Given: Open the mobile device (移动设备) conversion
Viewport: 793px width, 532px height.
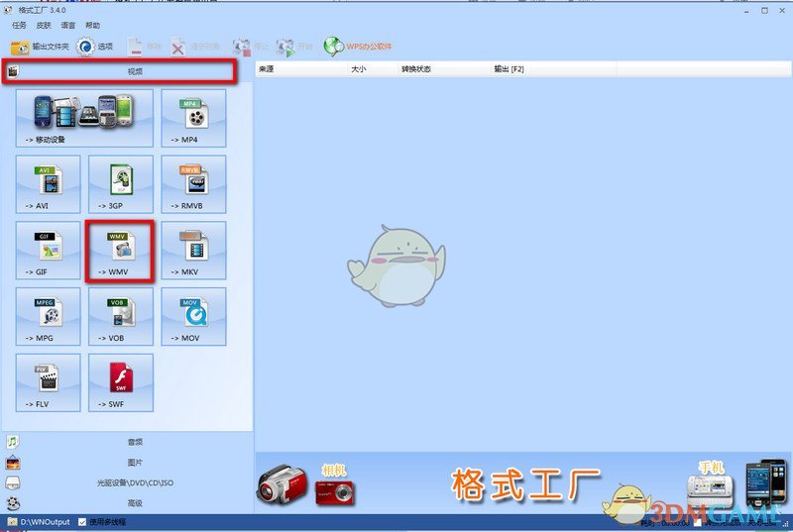Looking at the screenshot, I should (84, 118).
